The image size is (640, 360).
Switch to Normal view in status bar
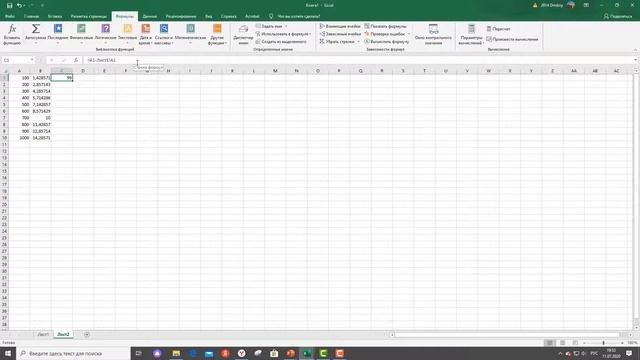pyautogui.click(x=550, y=343)
